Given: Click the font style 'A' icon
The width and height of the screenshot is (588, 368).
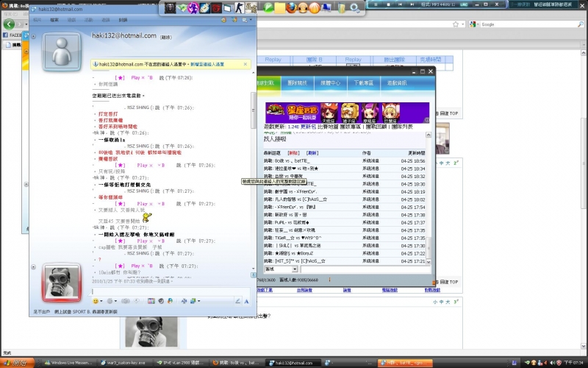Looking at the screenshot, I should point(246,301).
